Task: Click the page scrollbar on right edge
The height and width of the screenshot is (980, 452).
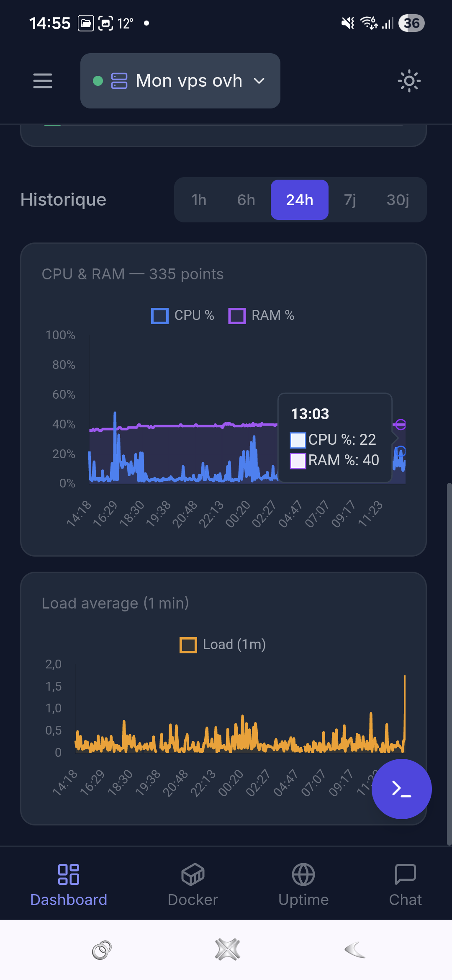Action: point(449,664)
